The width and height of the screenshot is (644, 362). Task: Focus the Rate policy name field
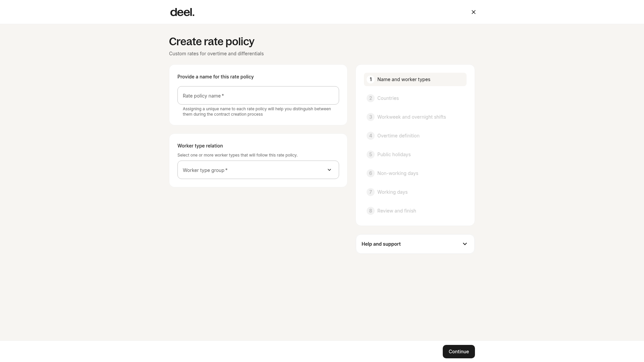pos(258,96)
